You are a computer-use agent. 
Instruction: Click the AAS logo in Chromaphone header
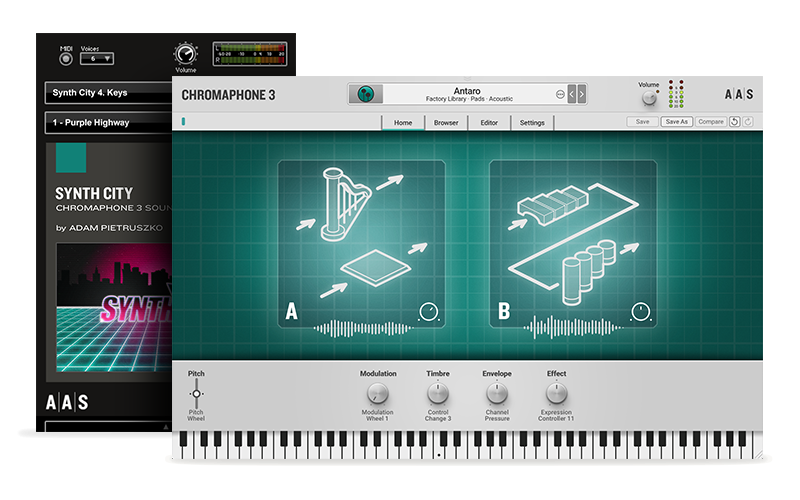pyautogui.click(x=738, y=95)
